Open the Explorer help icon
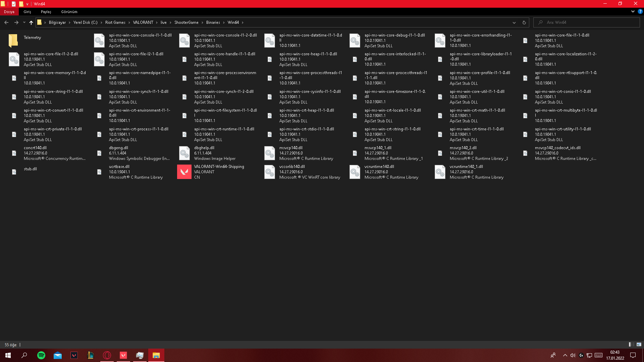 pyautogui.click(x=640, y=11)
